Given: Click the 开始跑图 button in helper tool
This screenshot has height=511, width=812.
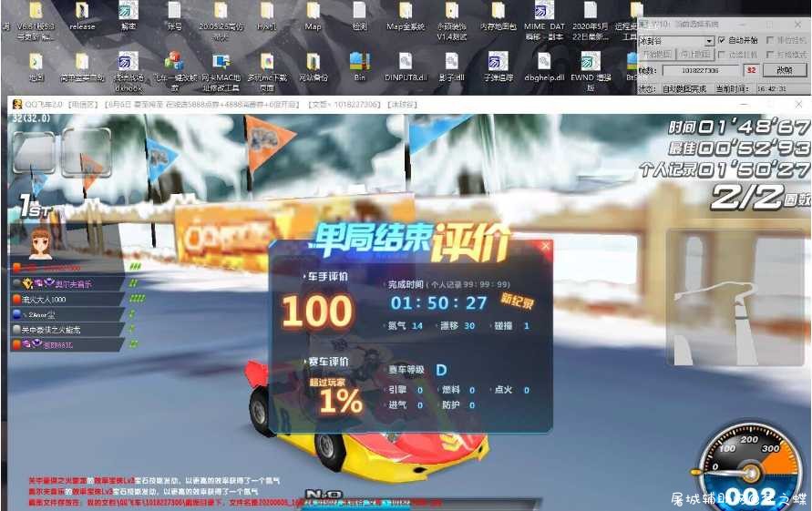Looking at the screenshot, I should pyautogui.click(x=656, y=55).
